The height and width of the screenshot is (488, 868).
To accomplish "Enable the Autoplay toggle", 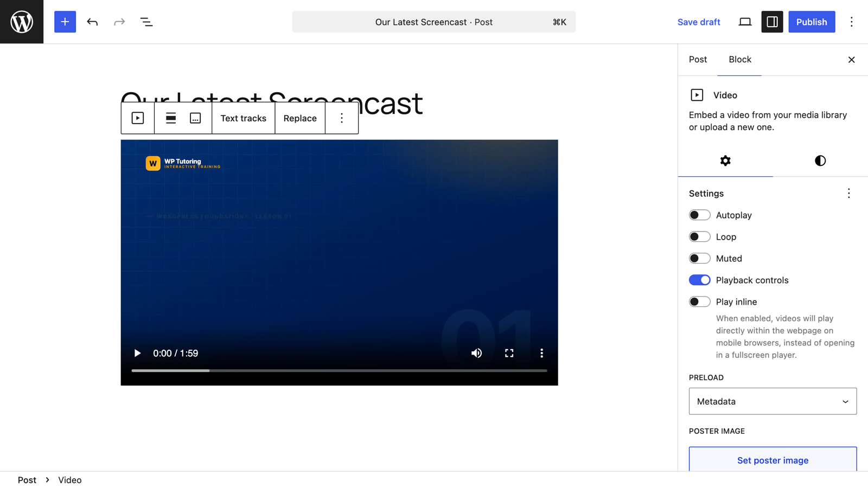I will click(x=699, y=215).
